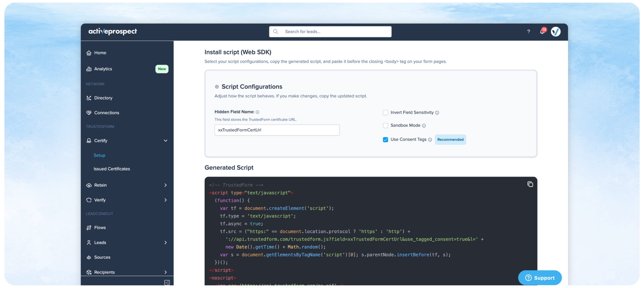This screenshot has width=644, height=288.
Task: Click the Install script (Web SDK) heading
Action: 238,52
